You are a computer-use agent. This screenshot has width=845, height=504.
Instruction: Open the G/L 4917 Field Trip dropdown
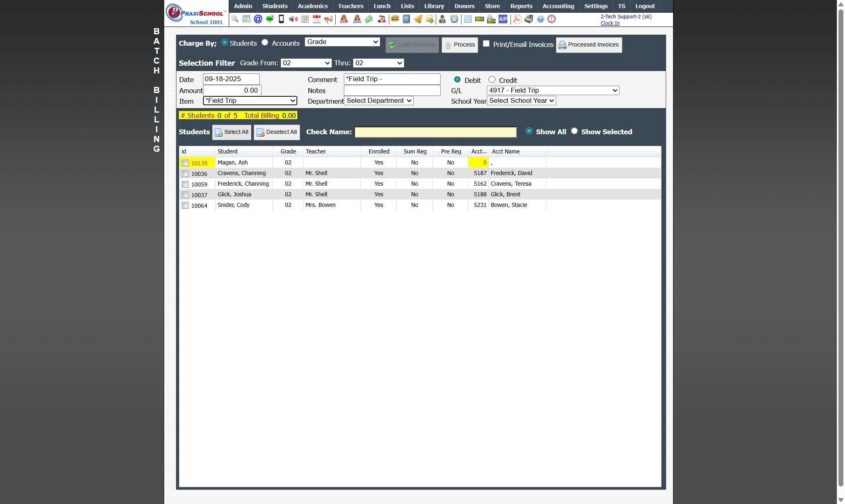coord(553,91)
